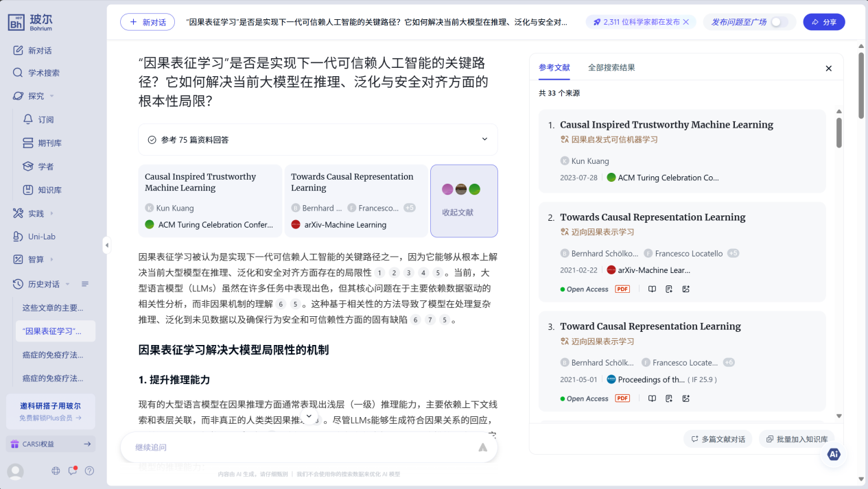Switch to the 全部搜索结果 tab

611,68
